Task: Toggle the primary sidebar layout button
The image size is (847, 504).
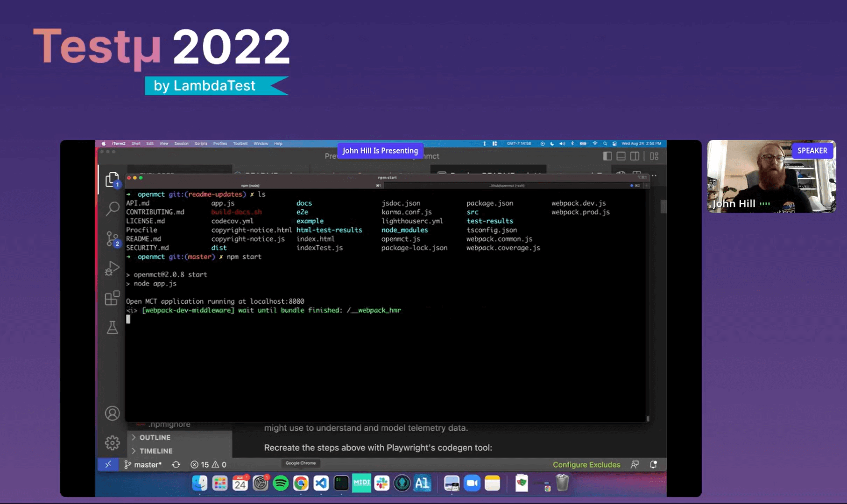Action: (607, 156)
